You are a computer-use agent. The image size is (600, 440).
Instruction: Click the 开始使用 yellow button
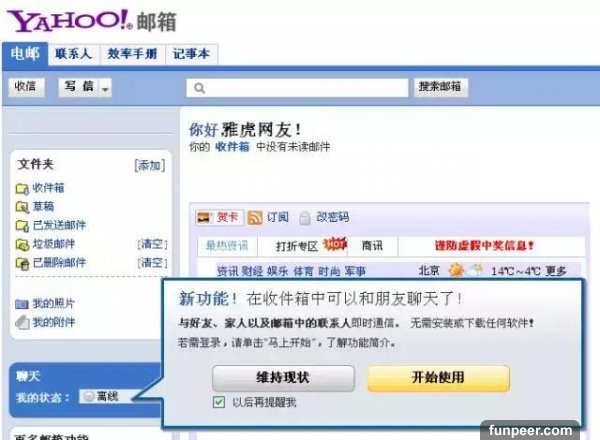(x=439, y=378)
